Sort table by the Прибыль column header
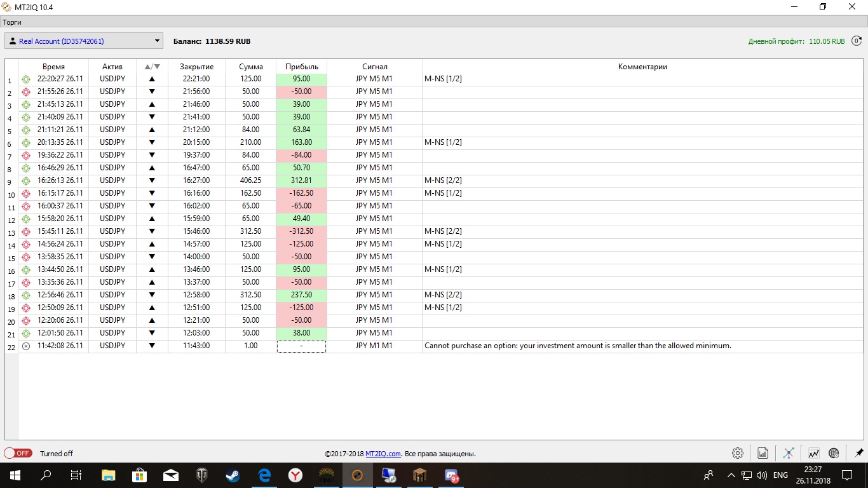 point(301,67)
